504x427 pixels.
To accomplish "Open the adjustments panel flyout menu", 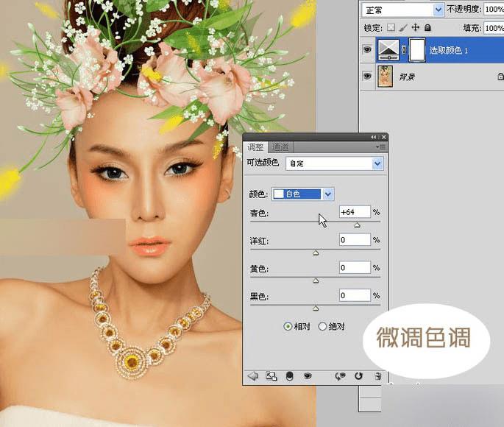I will (x=381, y=147).
